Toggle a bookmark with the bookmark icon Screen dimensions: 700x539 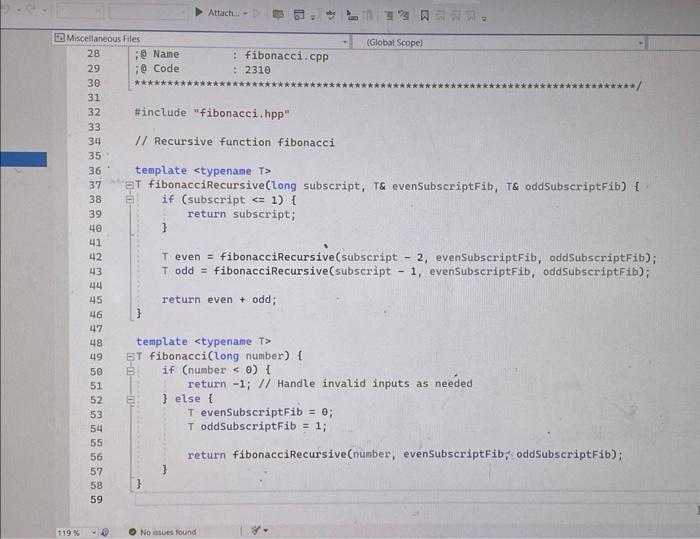425,16
